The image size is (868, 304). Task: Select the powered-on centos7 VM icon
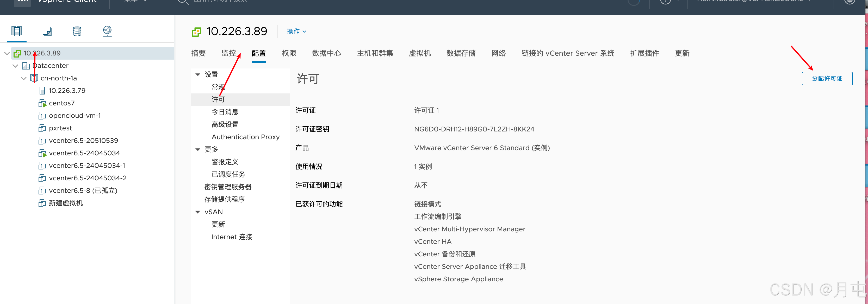tap(42, 103)
